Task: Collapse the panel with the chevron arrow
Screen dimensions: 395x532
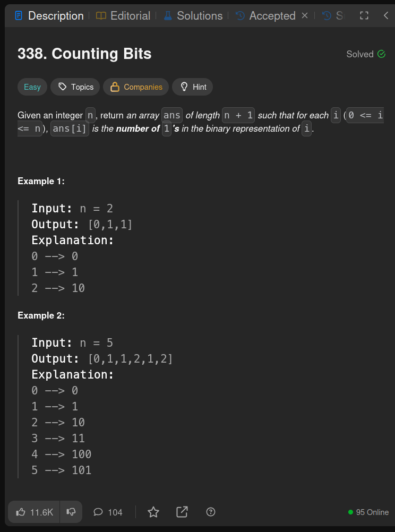Action: [x=386, y=15]
